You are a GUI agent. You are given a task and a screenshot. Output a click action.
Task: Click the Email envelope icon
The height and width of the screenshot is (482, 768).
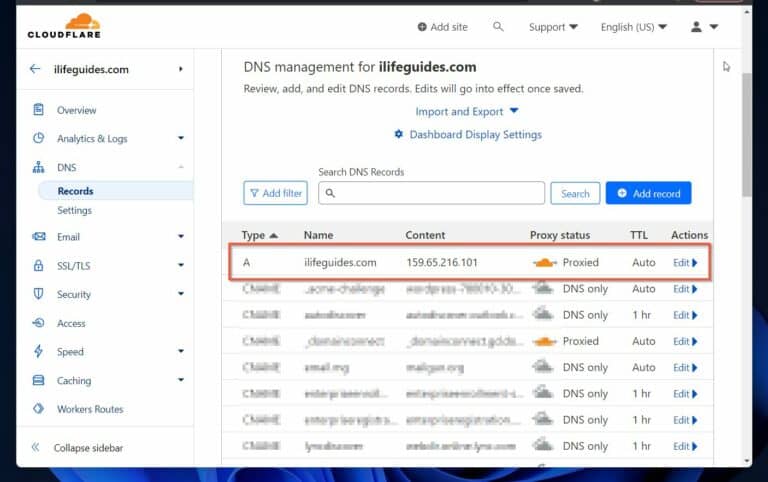pos(39,237)
